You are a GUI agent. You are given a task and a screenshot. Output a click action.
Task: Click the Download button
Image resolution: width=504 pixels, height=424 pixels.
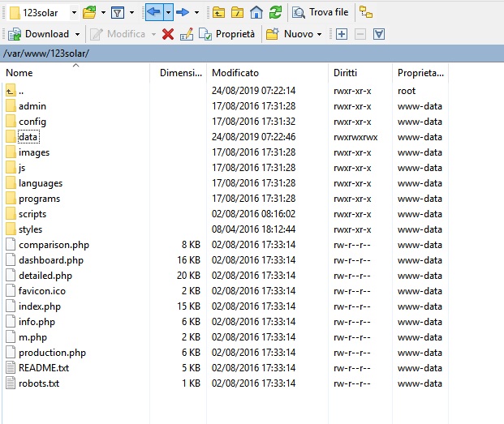pos(38,34)
